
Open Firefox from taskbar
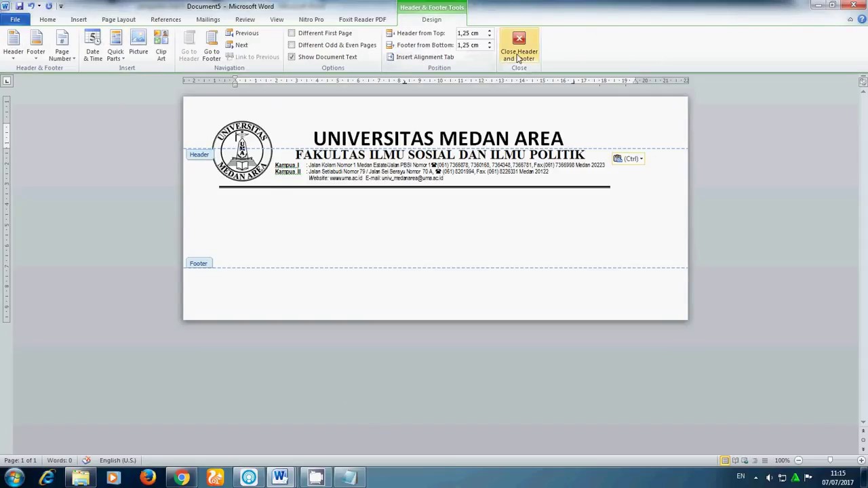click(x=148, y=478)
